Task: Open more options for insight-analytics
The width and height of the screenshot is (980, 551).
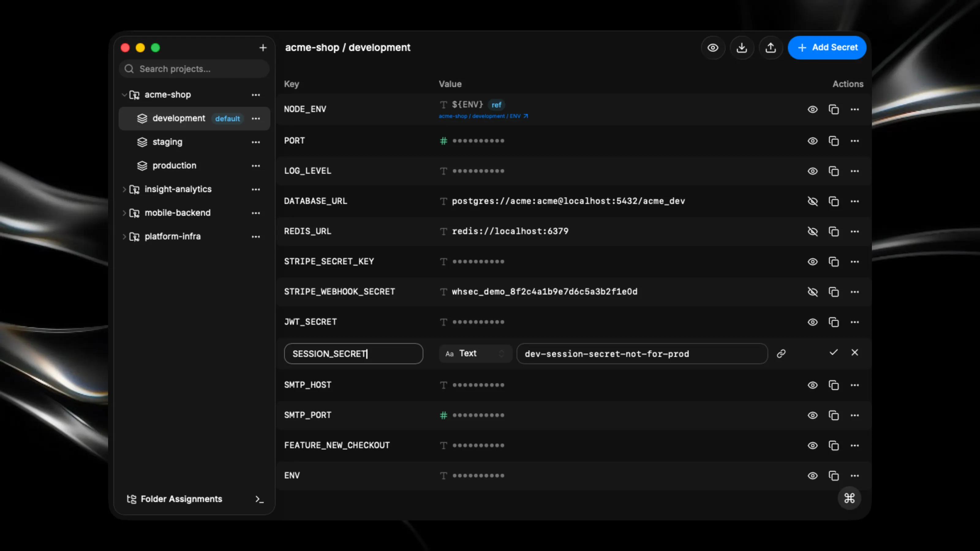Action: (x=256, y=189)
